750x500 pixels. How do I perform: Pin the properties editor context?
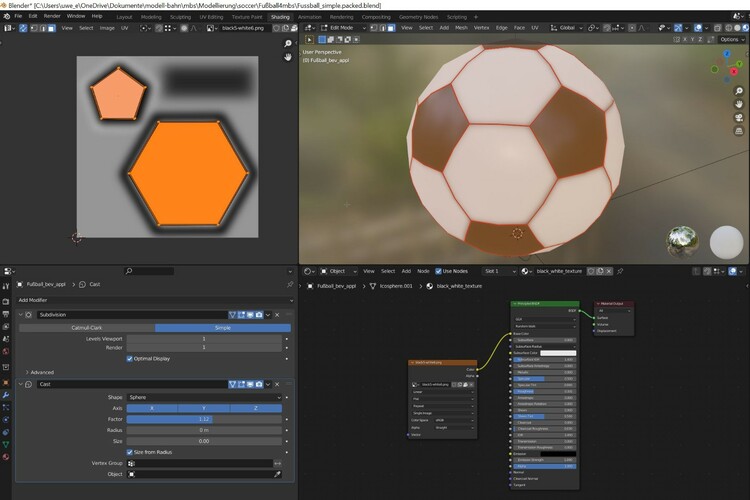point(289,285)
